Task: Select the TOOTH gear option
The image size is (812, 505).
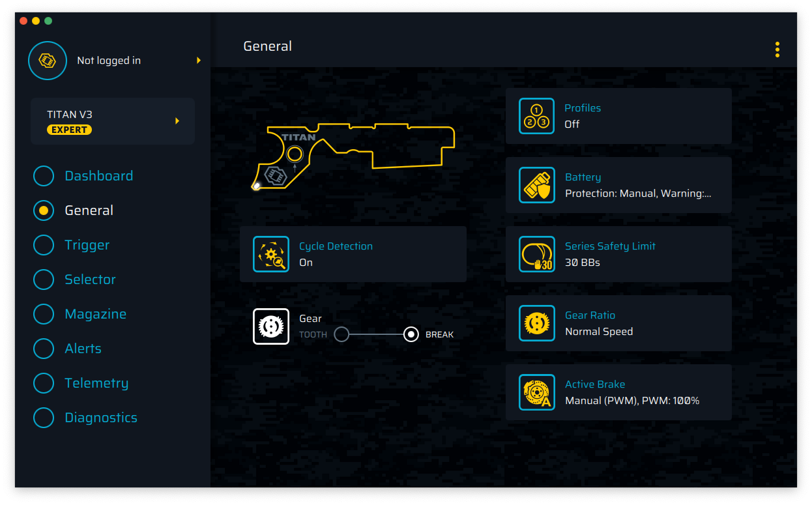Action: (341, 334)
